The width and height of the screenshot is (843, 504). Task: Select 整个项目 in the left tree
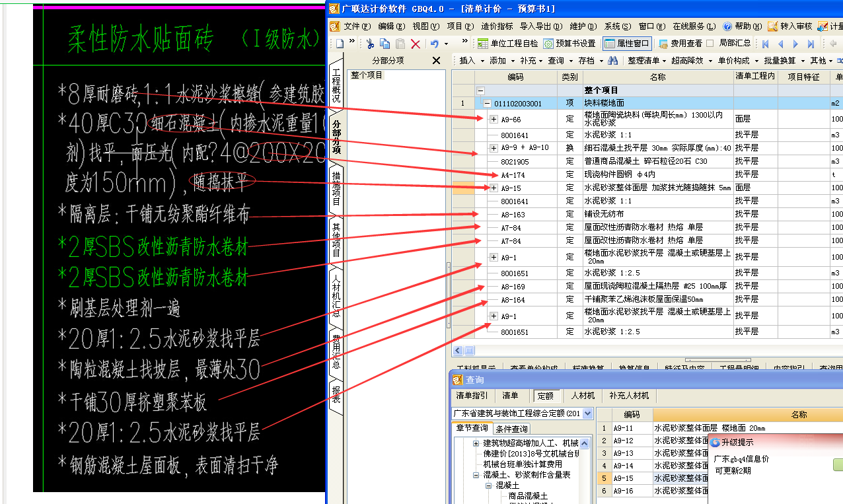(367, 75)
